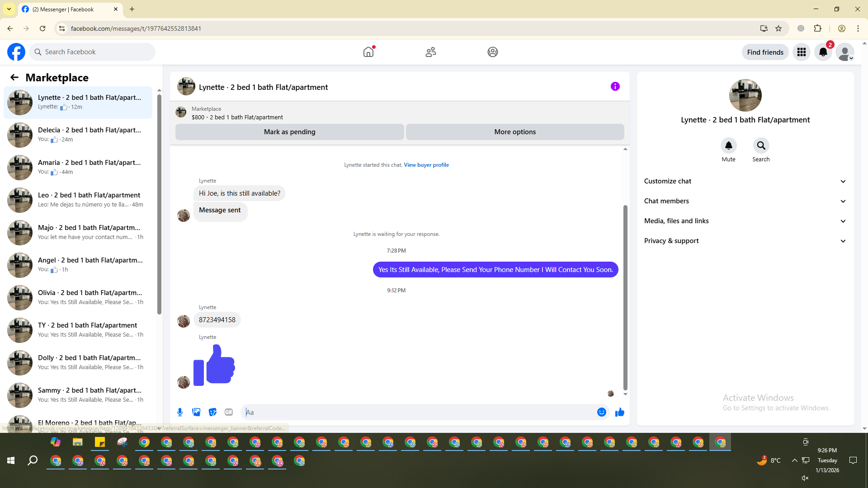The image size is (868, 488).
Task: Open the View buyer profile link
Action: [x=426, y=165]
